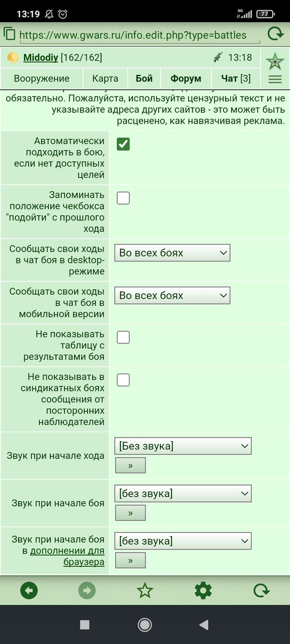Uncheck automatic approach in battle checkbox
290x644 pixels.
click(123, 144)
